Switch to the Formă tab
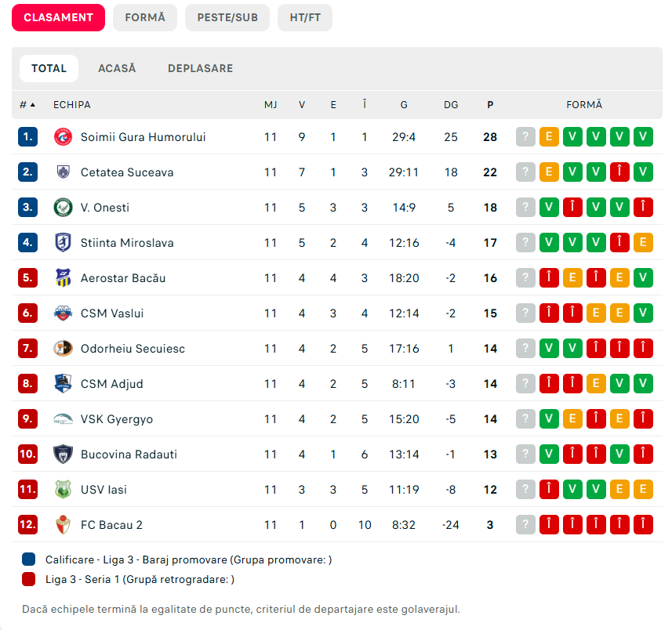 [x=145, y=17]
